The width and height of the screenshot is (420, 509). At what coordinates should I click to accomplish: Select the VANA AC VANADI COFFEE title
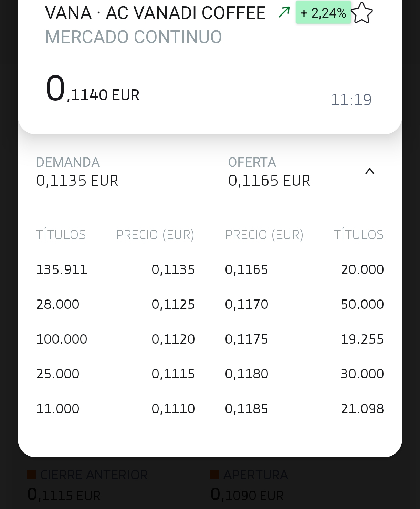pyautogui.click(x=155, y=13)
